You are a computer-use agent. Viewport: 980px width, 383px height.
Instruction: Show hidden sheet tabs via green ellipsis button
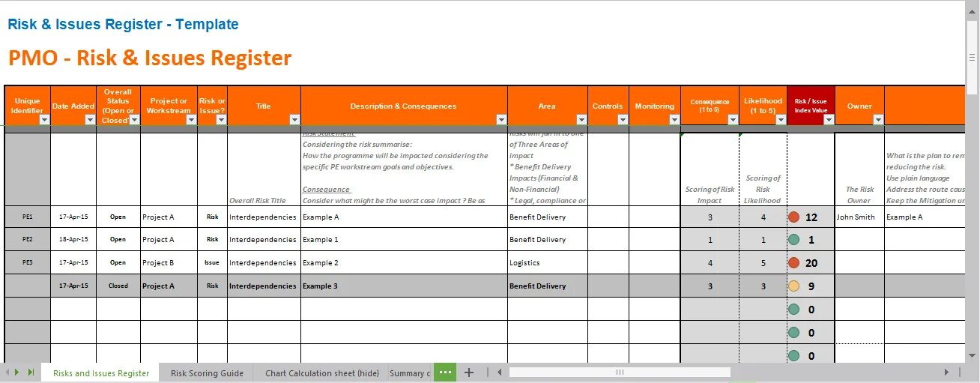click(x=445, y=373)
